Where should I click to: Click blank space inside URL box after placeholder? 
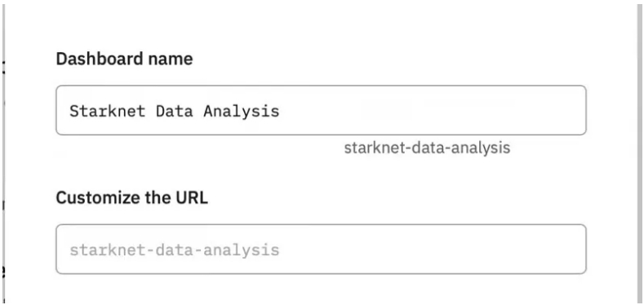point(431,250)
